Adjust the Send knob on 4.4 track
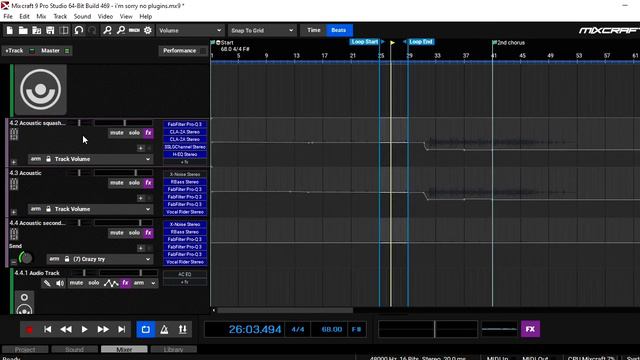This screenshot has width=640, height=360. pyautogui.click(x=25, y=258)
